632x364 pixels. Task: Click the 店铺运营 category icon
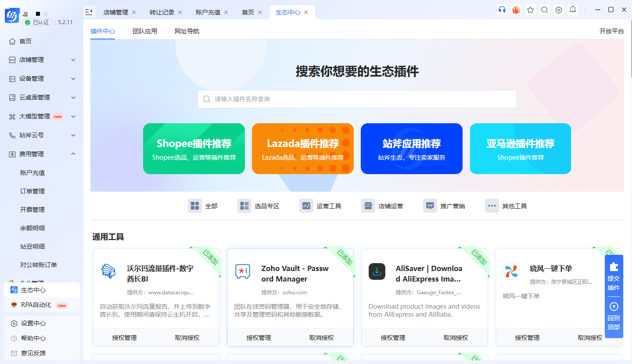368,206
